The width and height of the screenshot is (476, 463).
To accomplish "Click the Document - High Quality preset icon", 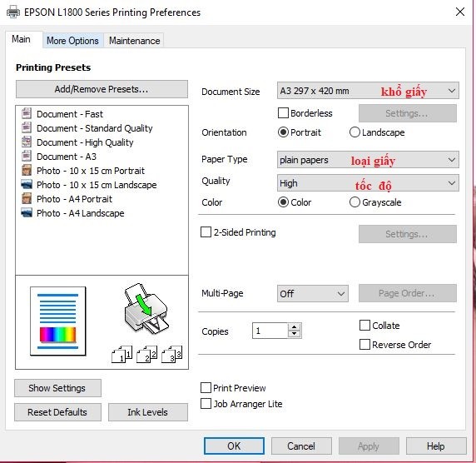I will pos(27,142).
